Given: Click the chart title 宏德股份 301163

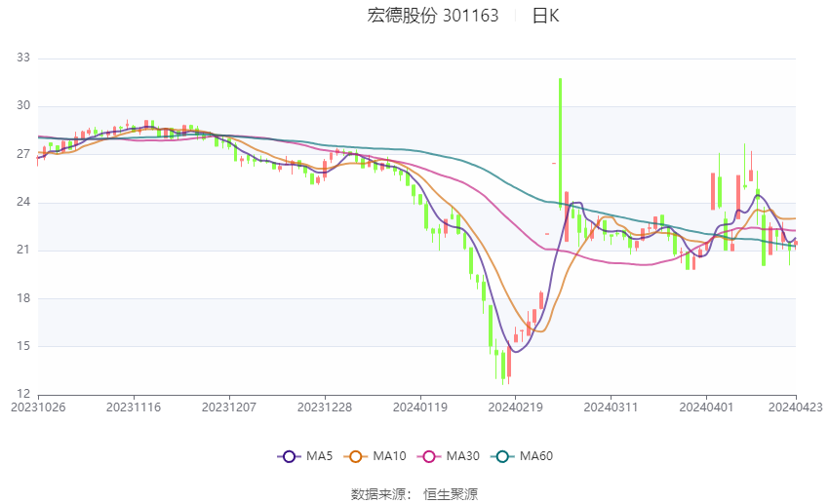Looking at the screenshot, I should [433, 16].
